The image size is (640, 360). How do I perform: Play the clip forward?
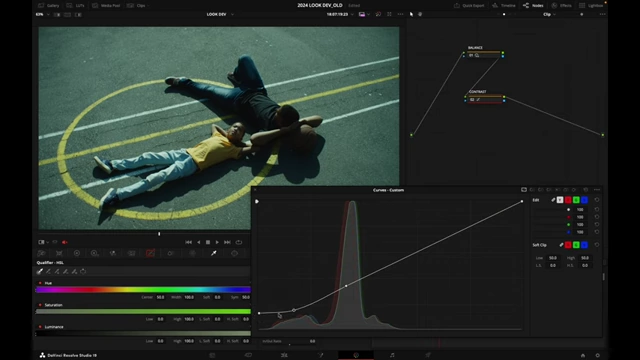(x=217, y=242)
